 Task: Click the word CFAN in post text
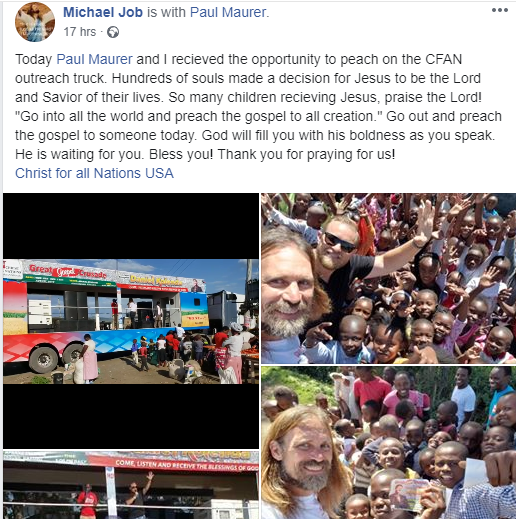tap(443, 59)
